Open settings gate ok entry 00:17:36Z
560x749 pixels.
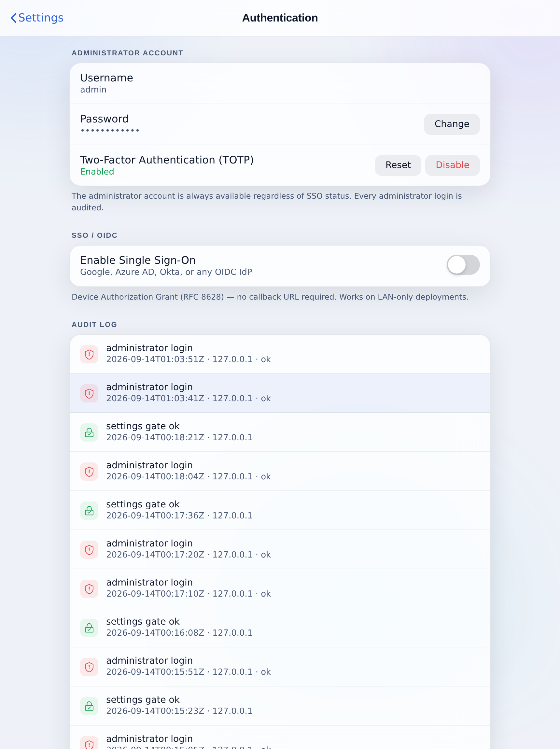tap(280, 511)
